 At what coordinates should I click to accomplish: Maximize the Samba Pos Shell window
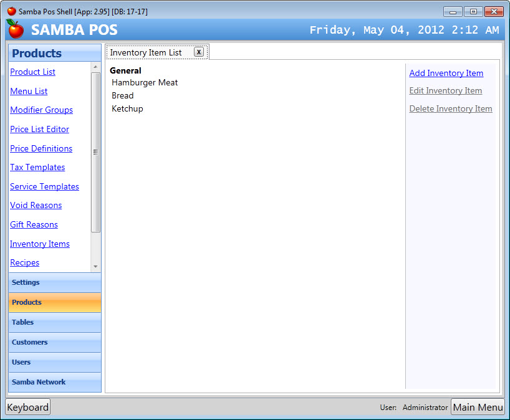coord(473,12)
